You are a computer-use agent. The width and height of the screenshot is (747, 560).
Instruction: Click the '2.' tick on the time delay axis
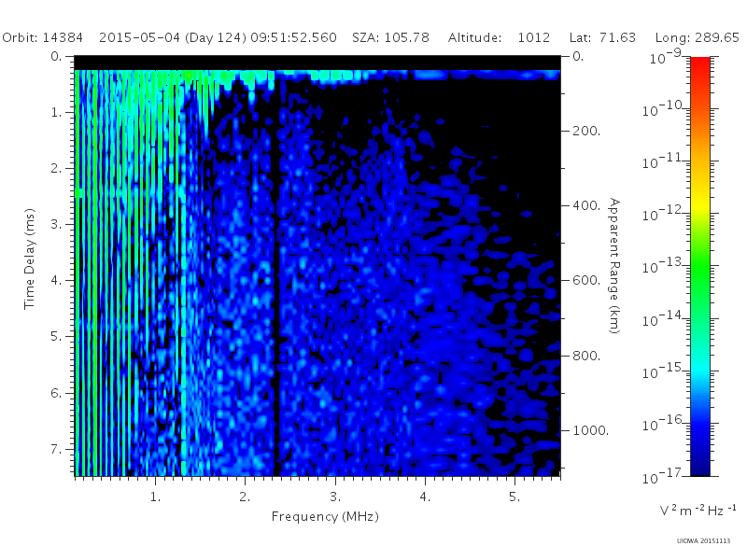56,168
